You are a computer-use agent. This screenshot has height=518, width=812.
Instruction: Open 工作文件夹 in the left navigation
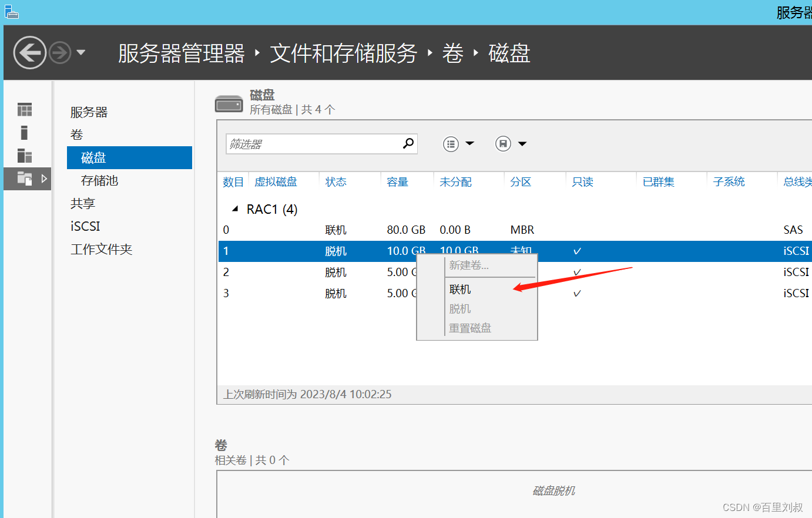(101, 249)
